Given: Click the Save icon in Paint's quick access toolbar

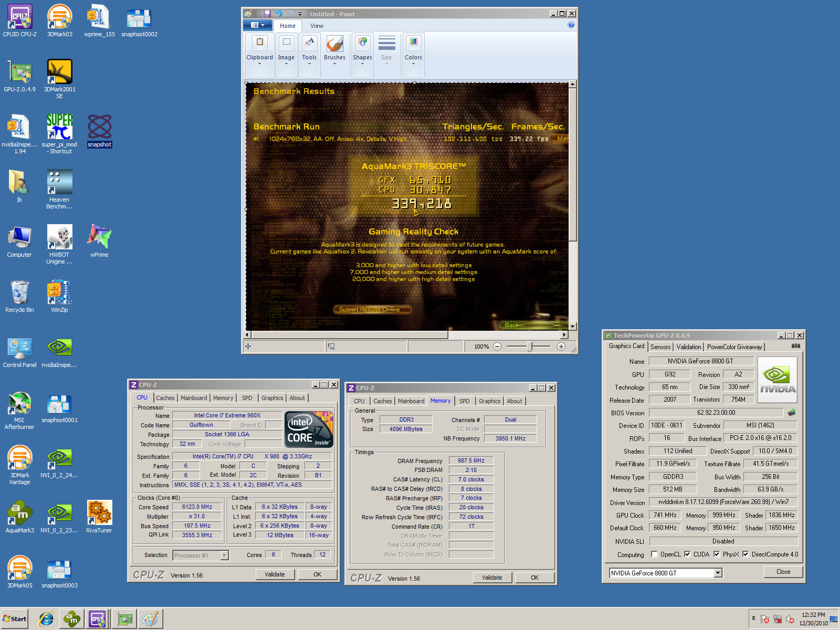Looking at the screenshot, I should click(x=267, y=14).
